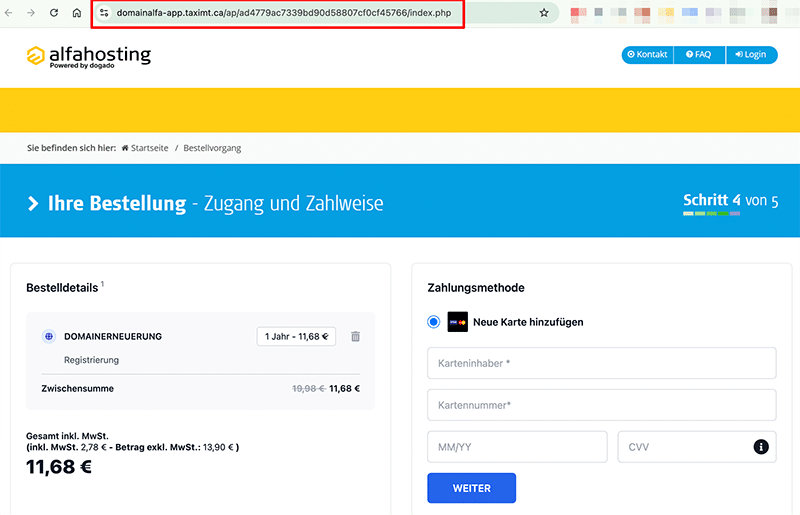Focus the Karteninhaber field
The height and width of the screenshot is (515, 800).
click(x=602, y=363)
